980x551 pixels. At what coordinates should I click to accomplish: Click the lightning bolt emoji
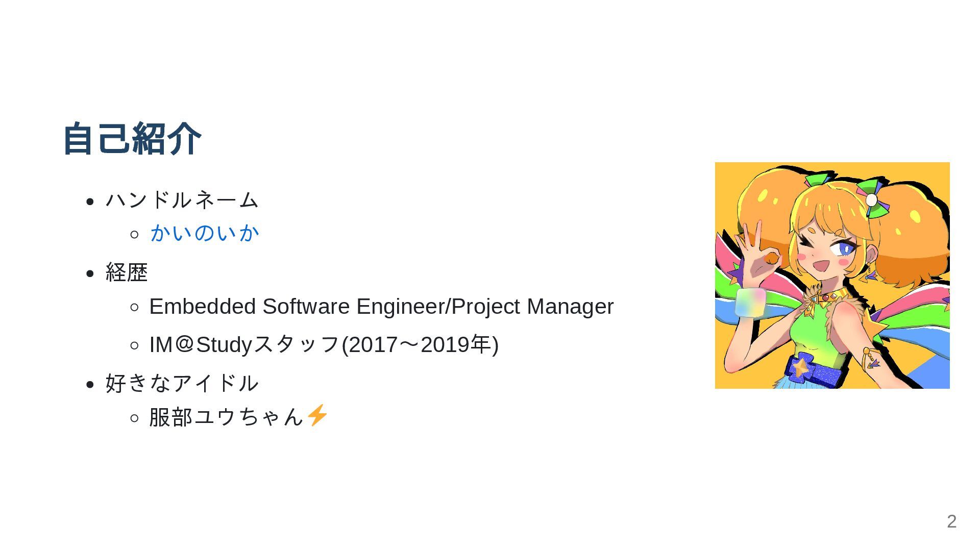pyautogui.click(x=317, y=415)
